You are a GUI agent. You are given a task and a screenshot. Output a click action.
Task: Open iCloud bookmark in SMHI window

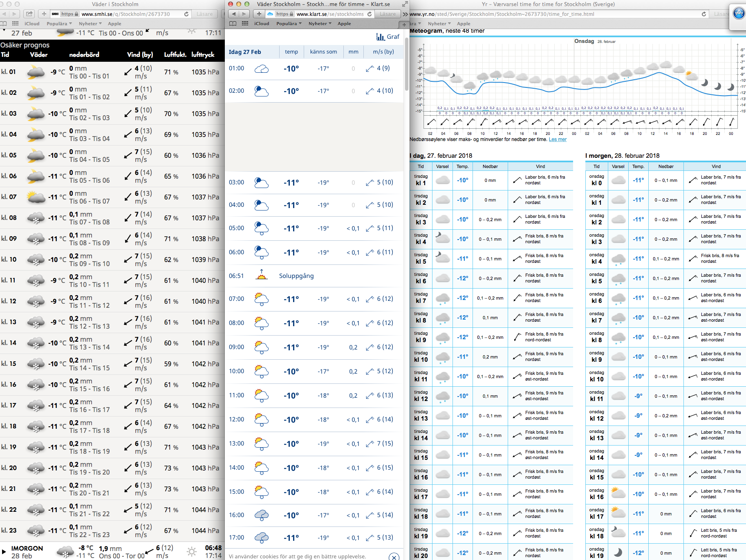pos(32,24)
